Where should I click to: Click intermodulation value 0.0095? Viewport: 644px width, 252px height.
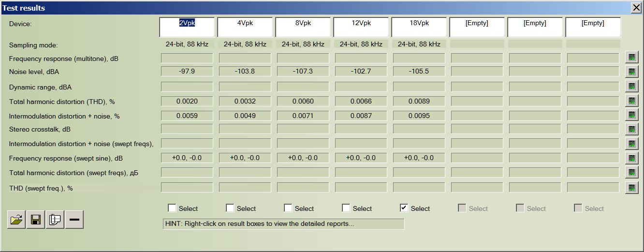(x=419, y=116)
